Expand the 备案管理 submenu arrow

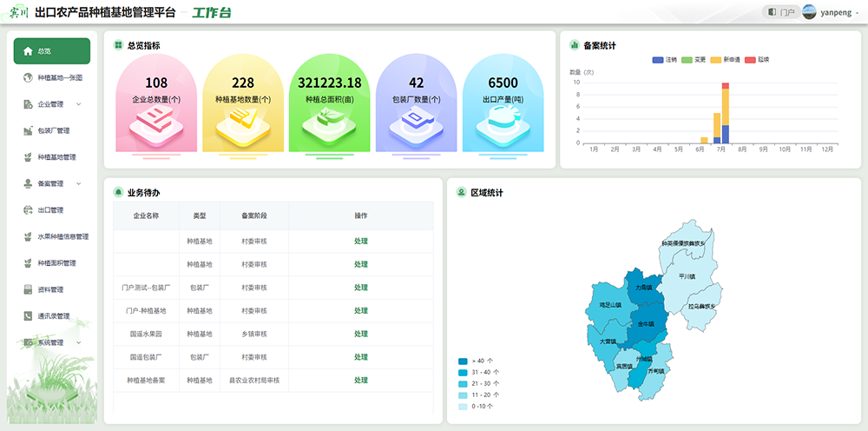(x=79, y=183)
